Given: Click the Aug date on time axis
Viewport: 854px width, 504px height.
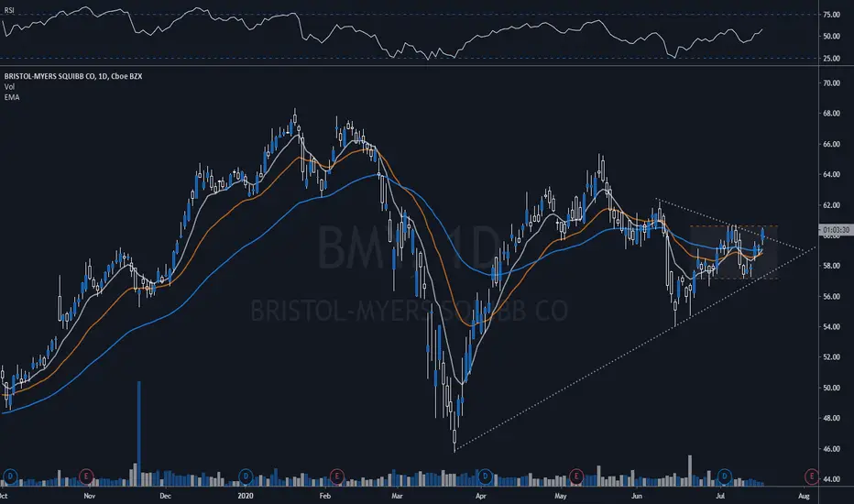Looking at the screenshot, I should [x=804, y=496].
